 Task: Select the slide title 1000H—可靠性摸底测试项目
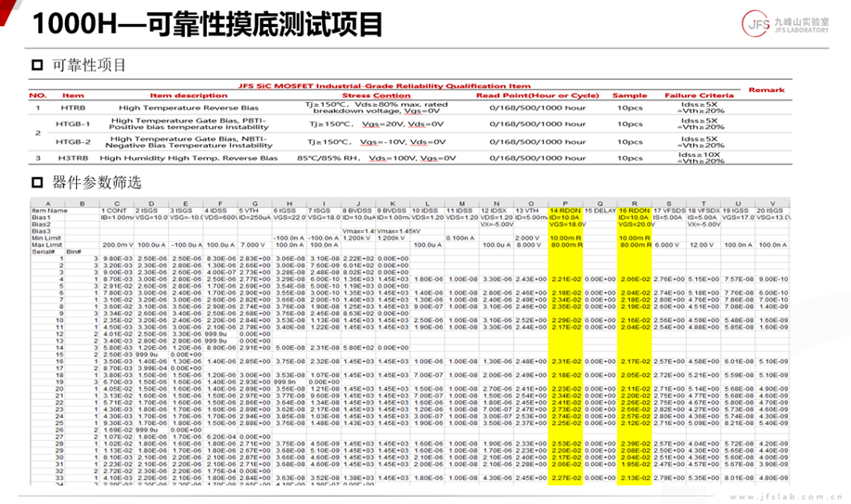click(208, 24)
